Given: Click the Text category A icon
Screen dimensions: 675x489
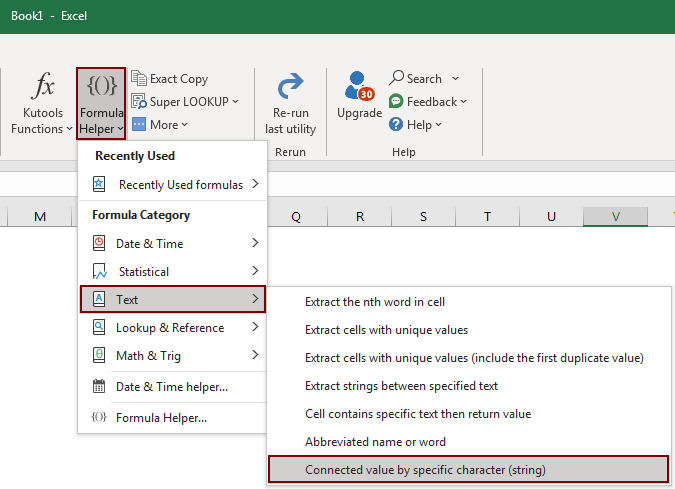Looking at the screenshot, I should coord(99,299).
